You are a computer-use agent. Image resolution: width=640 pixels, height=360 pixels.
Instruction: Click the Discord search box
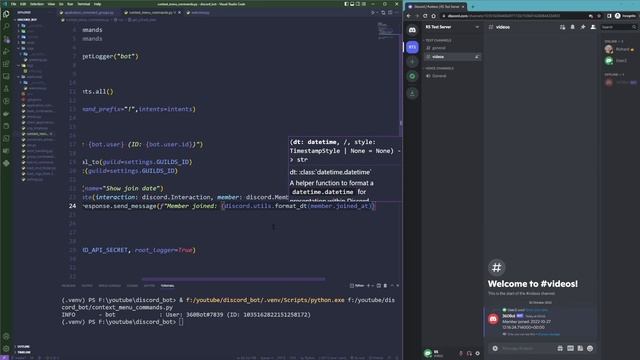[619, 27]
